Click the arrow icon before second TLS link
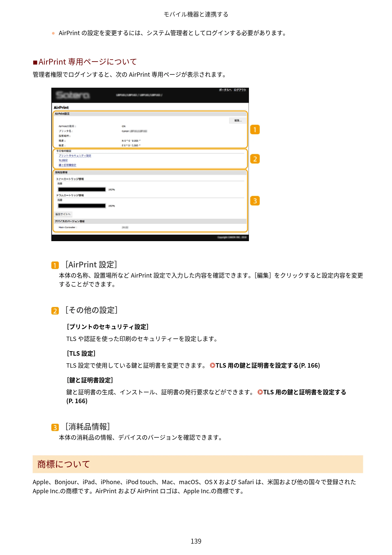 click(260, 392)
